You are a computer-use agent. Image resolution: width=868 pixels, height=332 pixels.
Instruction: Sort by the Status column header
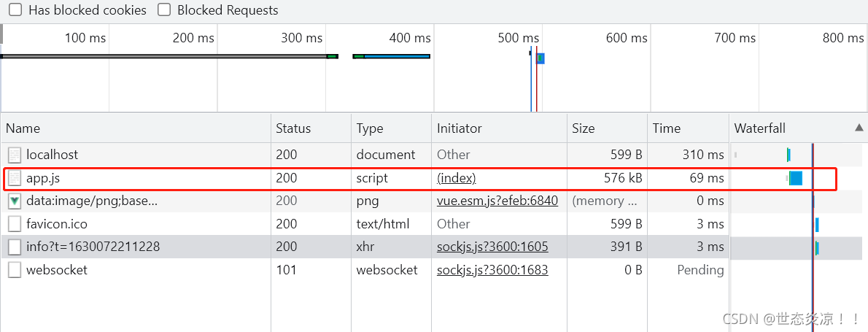point(293,128)
